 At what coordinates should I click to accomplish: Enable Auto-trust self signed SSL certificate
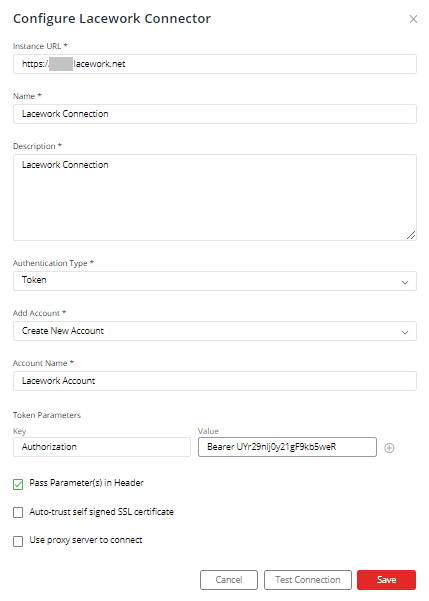pyautogui.click(x=18, y=512)
